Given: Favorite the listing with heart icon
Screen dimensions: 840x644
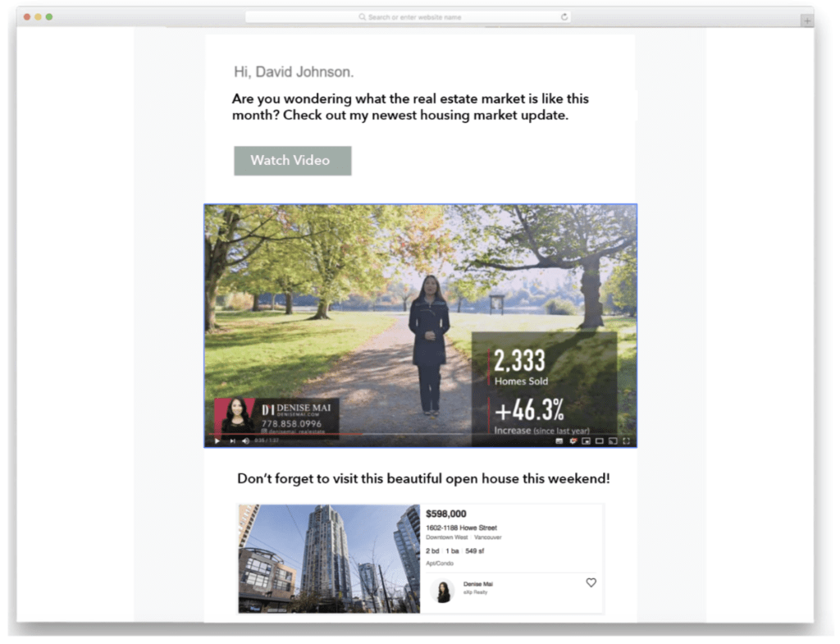Looking at the screenshot, I should 591,582.
